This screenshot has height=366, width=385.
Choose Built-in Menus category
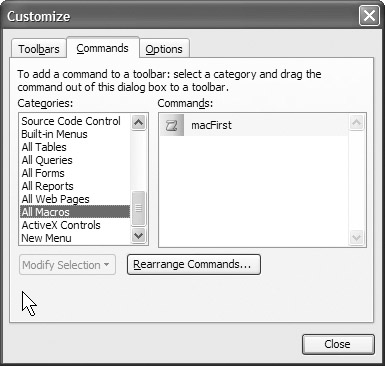click(54, 134)
